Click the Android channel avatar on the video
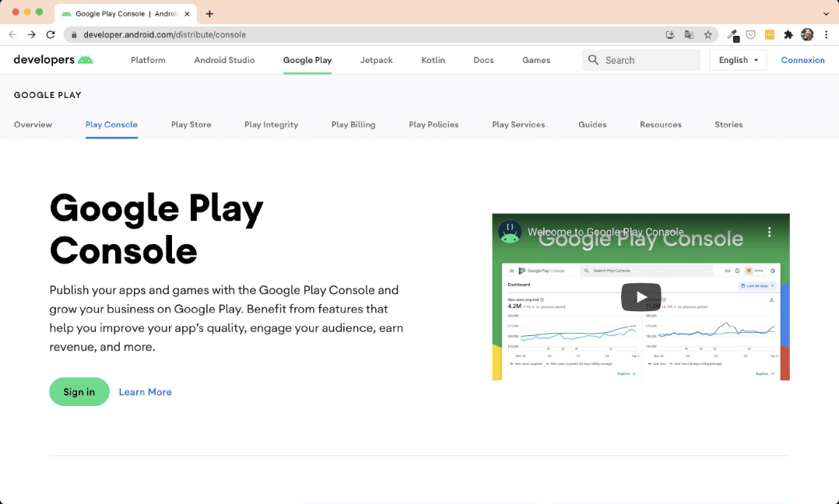Image resolution: width=839 pixels, height=504 pixels. pos(510,232)
